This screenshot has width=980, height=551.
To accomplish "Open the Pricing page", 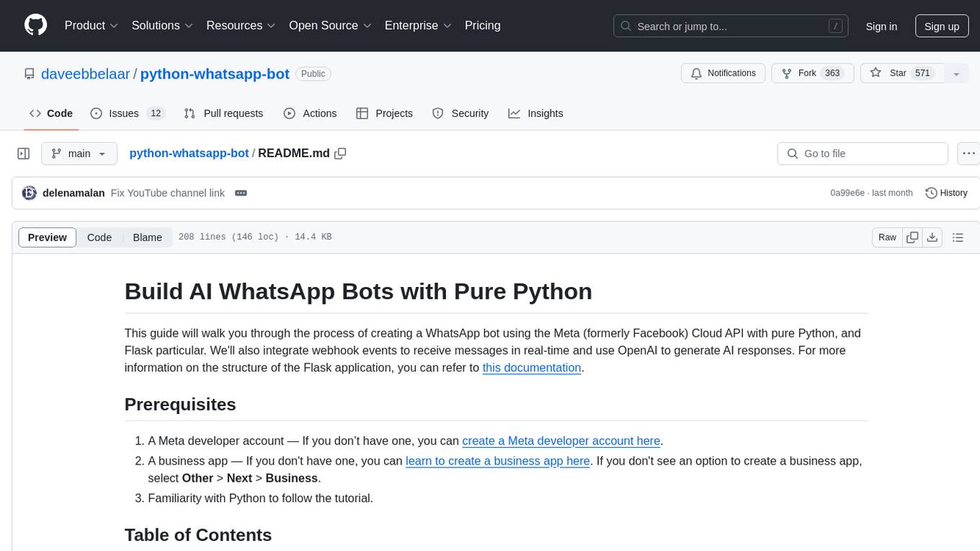I will click(483, 25).
